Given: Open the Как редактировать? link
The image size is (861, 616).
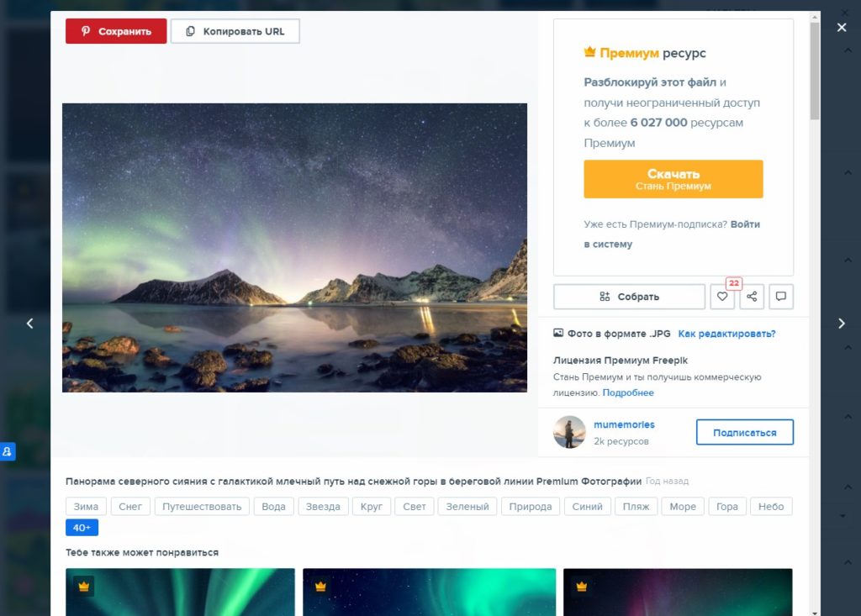Looking at the screenshot, I should (x=726, y=334).
